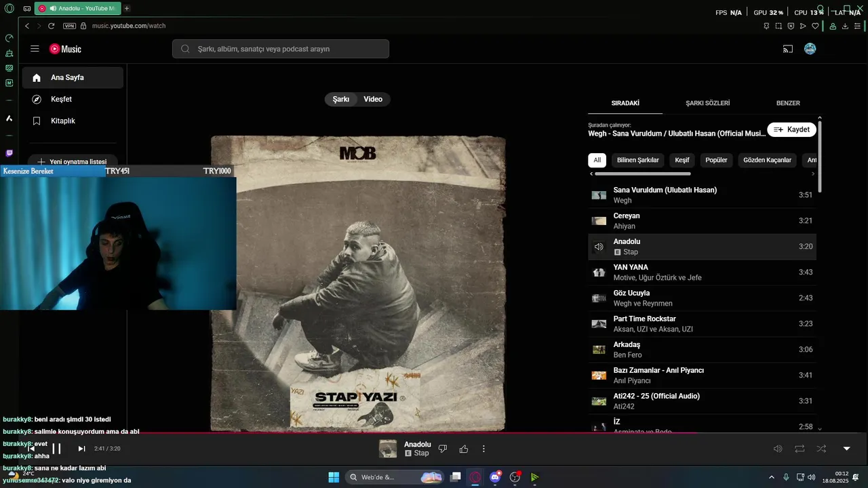Create a new playlist with Yeni oynatma listesi
Viewport: 868px width, 488px height.
(x=73, y=162)
